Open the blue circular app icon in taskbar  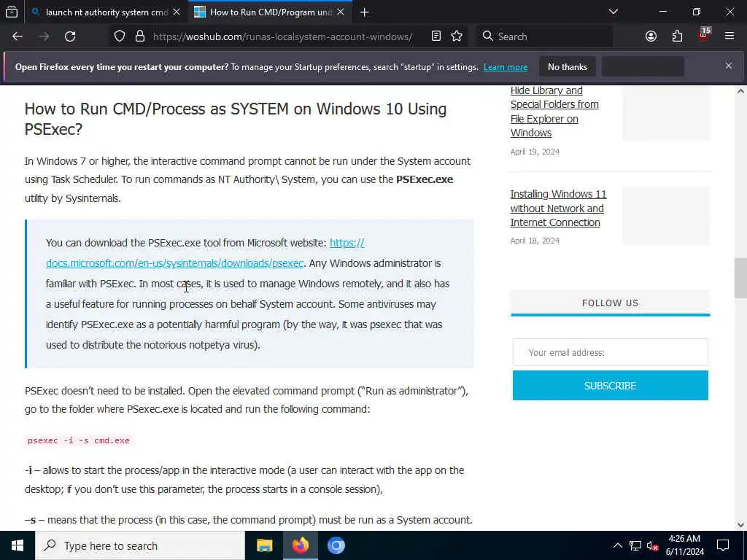(x=336, y=545)
